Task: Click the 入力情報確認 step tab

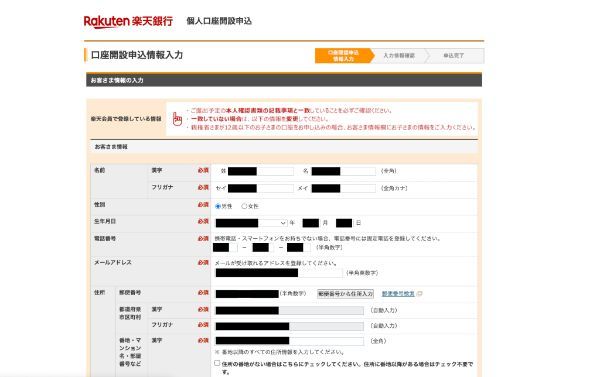Action: tap(399, 56)
